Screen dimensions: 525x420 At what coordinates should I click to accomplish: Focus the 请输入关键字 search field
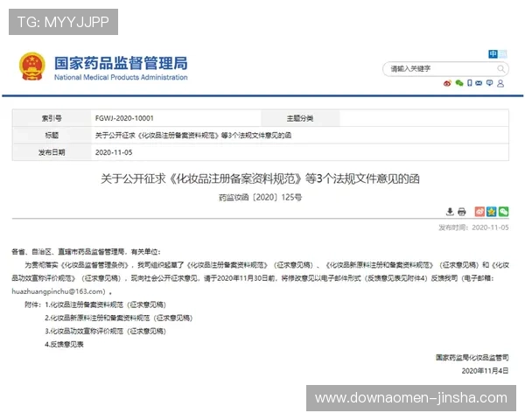[445, 69]
